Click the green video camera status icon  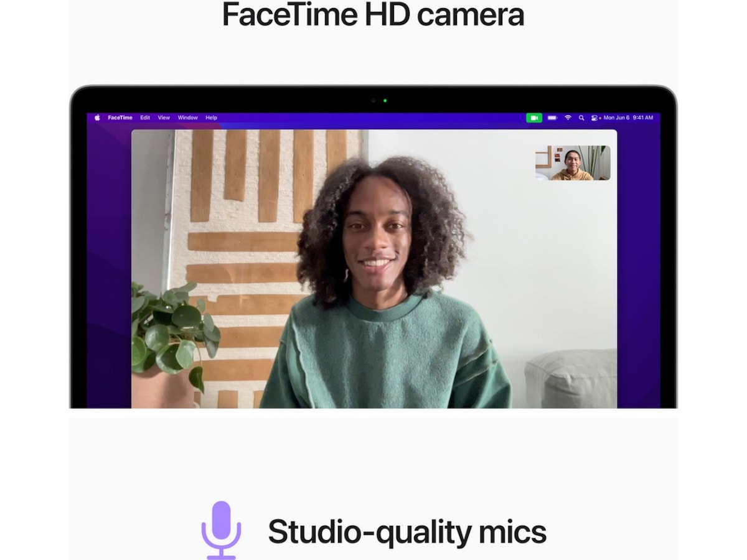(x=534, y=118)
